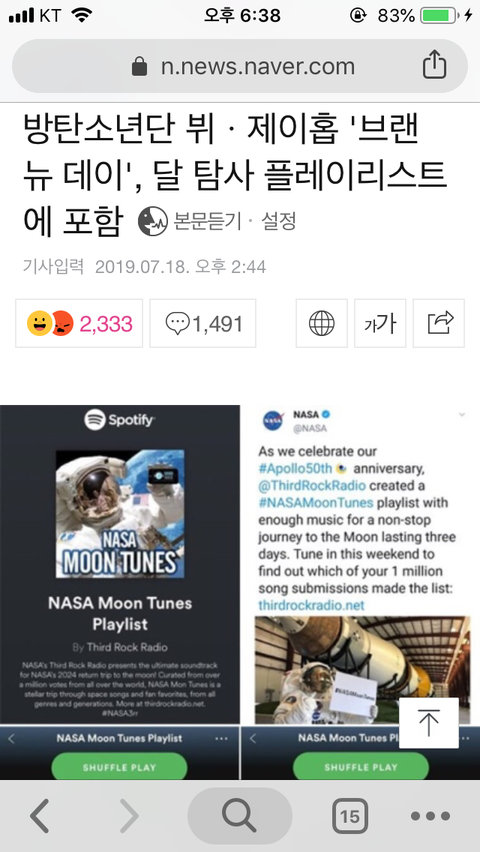This screenshot has height=852, width=480.
Task: Tap the left green SHUFFLE PLAY button
Action: [x=119, y=767]
